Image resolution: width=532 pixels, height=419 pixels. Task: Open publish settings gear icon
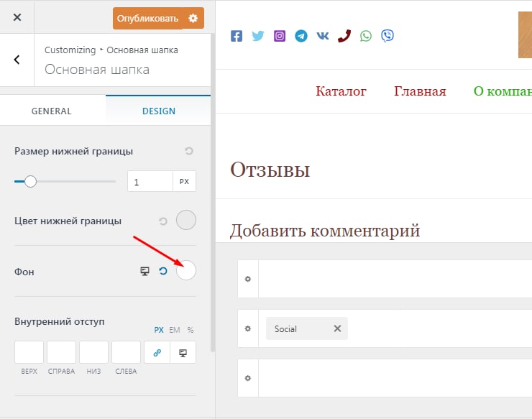[x=193, y=18]
